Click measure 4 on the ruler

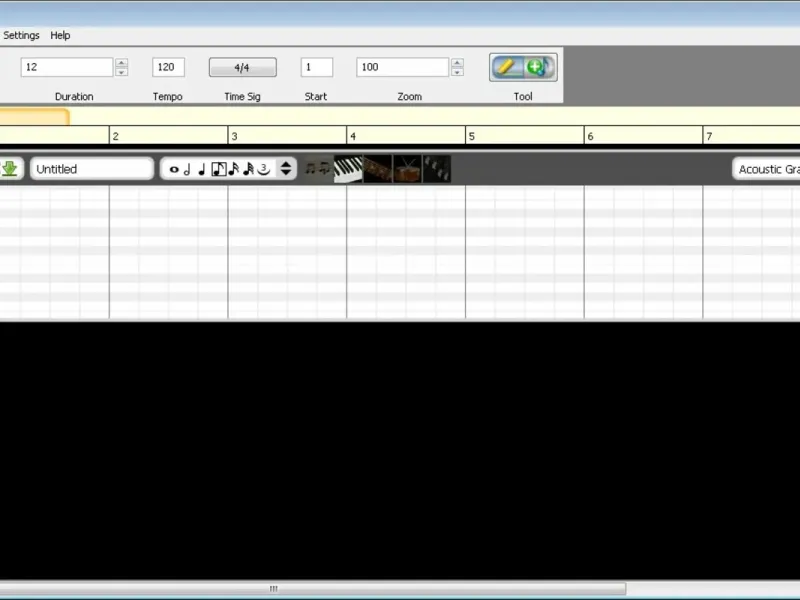point(353,136)
